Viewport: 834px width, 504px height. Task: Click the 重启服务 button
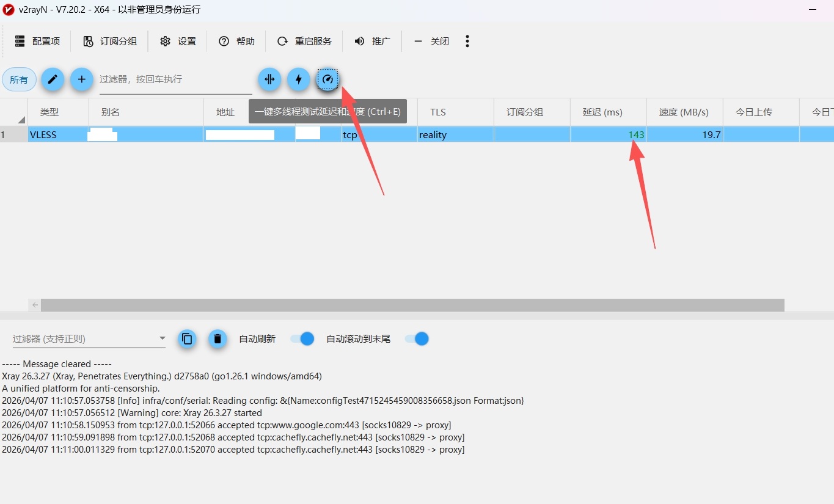pyautogui.click(x=304, y=41)
